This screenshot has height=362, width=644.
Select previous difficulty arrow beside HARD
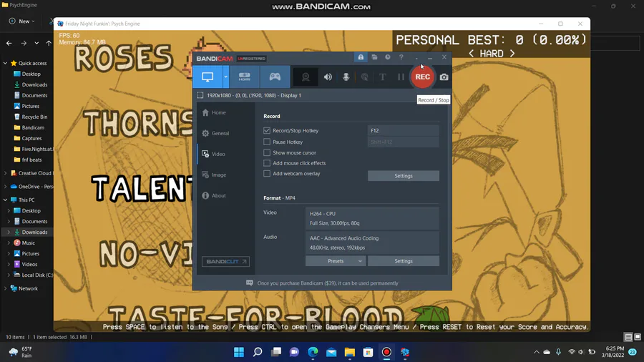click(x=472, y=54)
